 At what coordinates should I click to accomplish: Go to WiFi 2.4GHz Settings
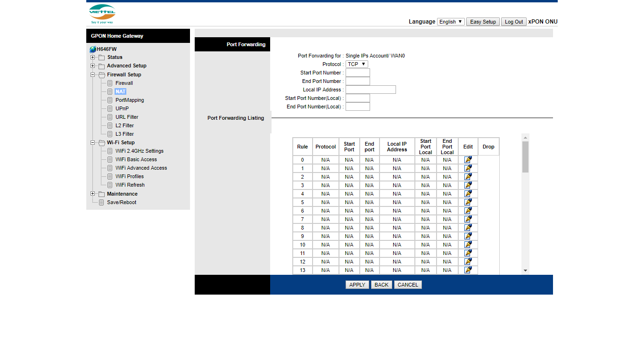(139, 151)
